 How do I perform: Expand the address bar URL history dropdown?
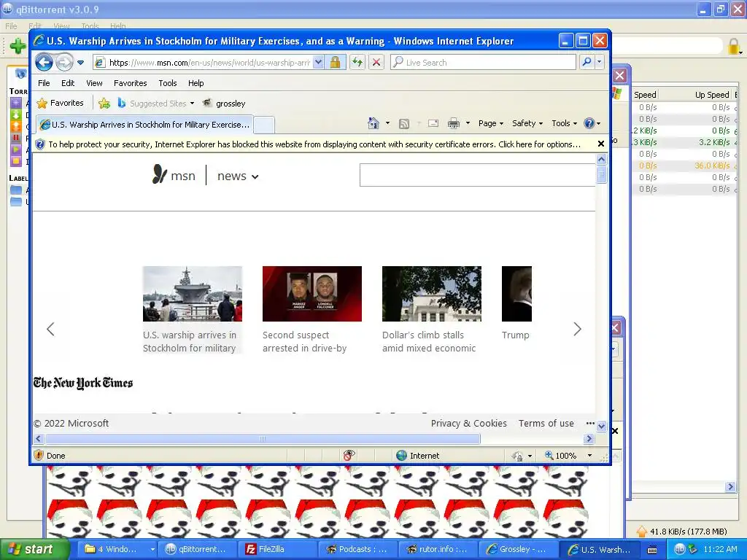coord(319,63)
